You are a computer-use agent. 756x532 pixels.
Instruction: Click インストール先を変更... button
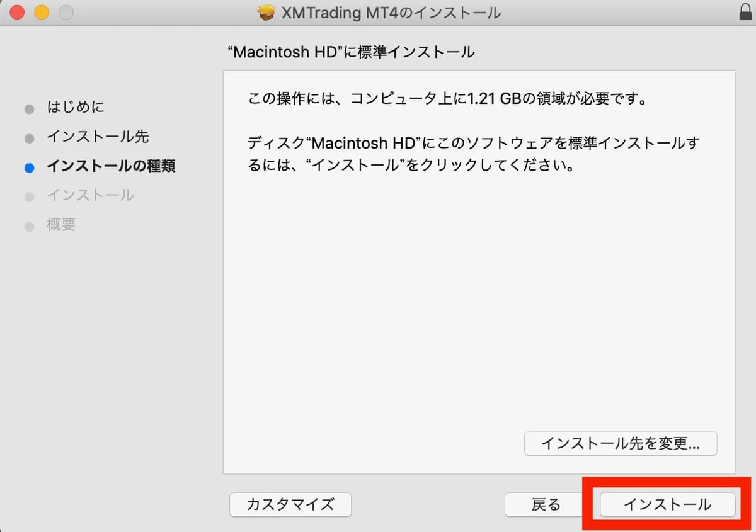coord(621,443)
